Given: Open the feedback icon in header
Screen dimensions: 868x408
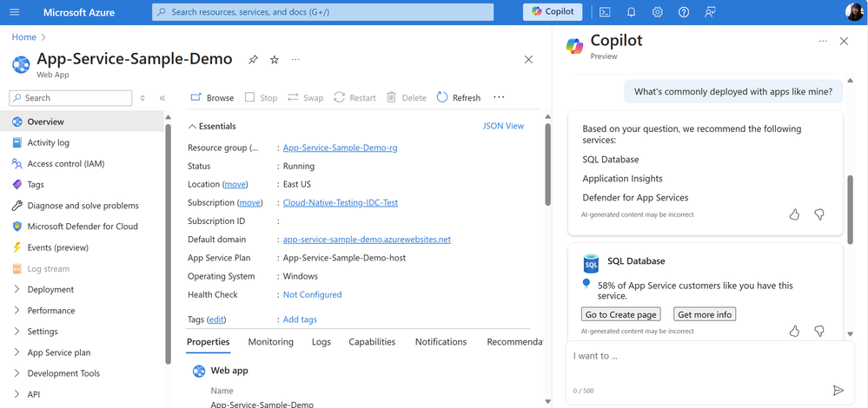Looking at the screenshot, I should [x=710, y=12].
